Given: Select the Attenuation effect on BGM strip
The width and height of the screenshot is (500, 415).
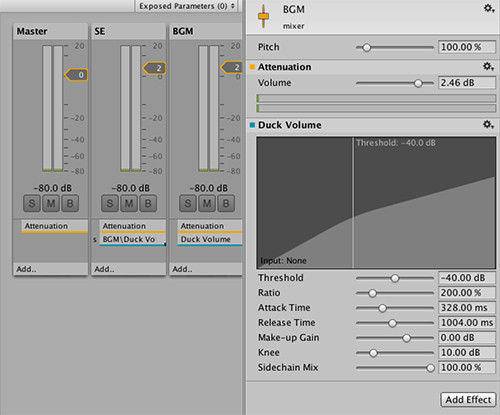Looking at the screenshot, I should [x=210, y=226].
